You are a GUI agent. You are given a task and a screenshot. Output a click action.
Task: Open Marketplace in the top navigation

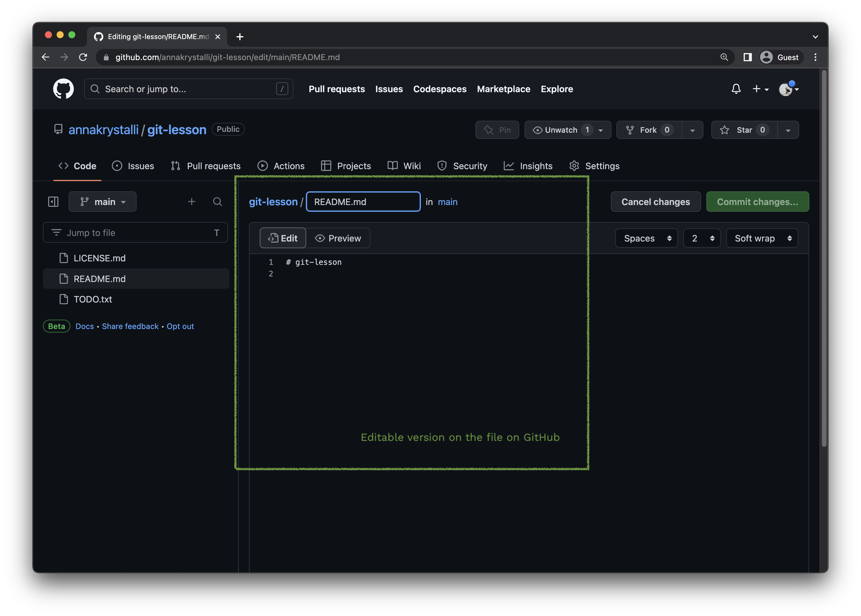coord(503,89)
